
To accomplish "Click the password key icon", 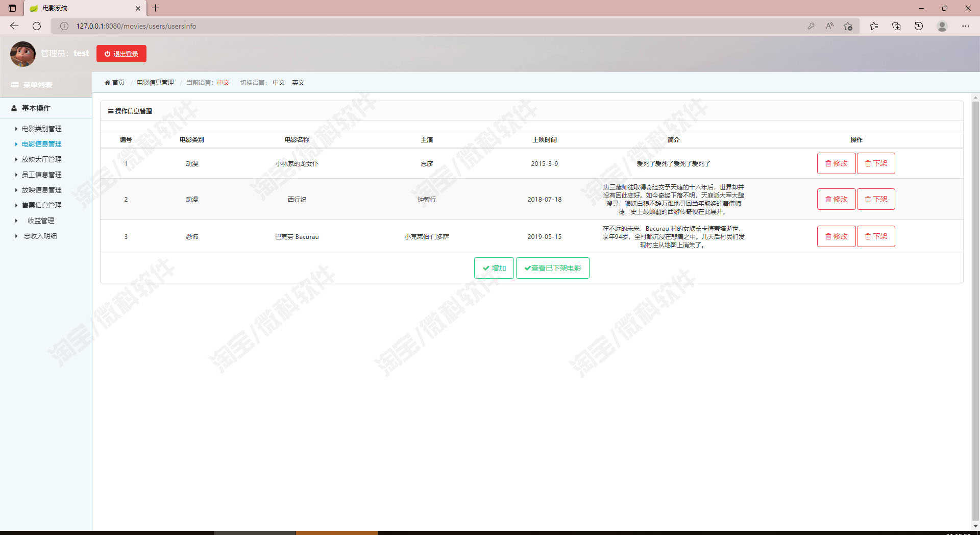I will [x=811, y=26].
